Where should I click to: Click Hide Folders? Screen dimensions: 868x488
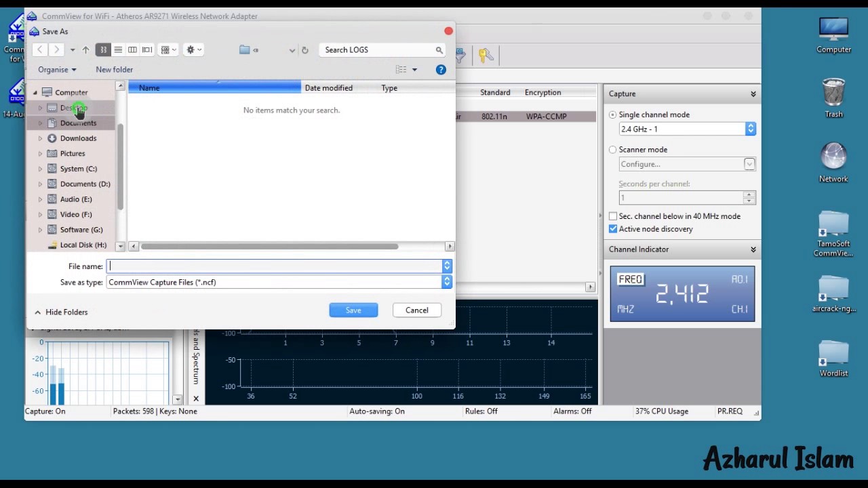click(61, 312)
